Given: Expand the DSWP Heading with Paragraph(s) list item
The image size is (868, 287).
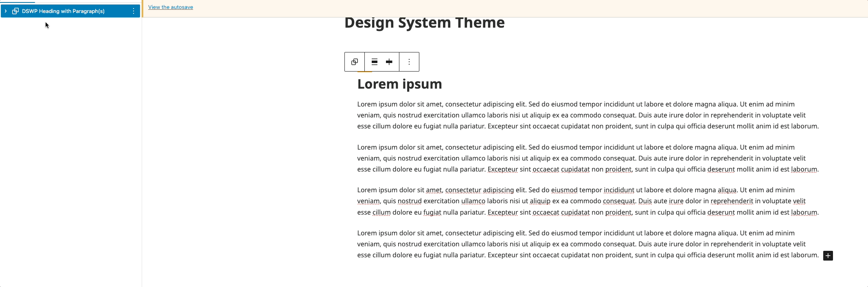Looking at the screenshot, I should (6, 11).
